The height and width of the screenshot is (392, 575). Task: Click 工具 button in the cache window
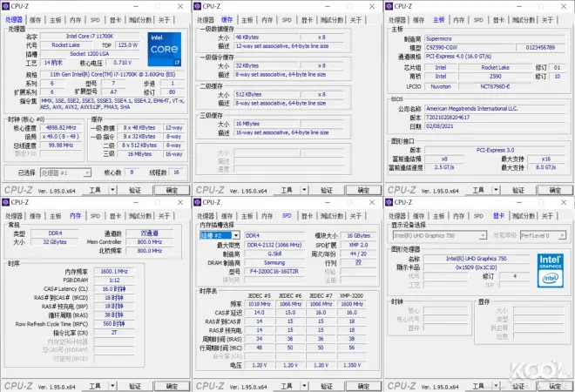[285, 189]
